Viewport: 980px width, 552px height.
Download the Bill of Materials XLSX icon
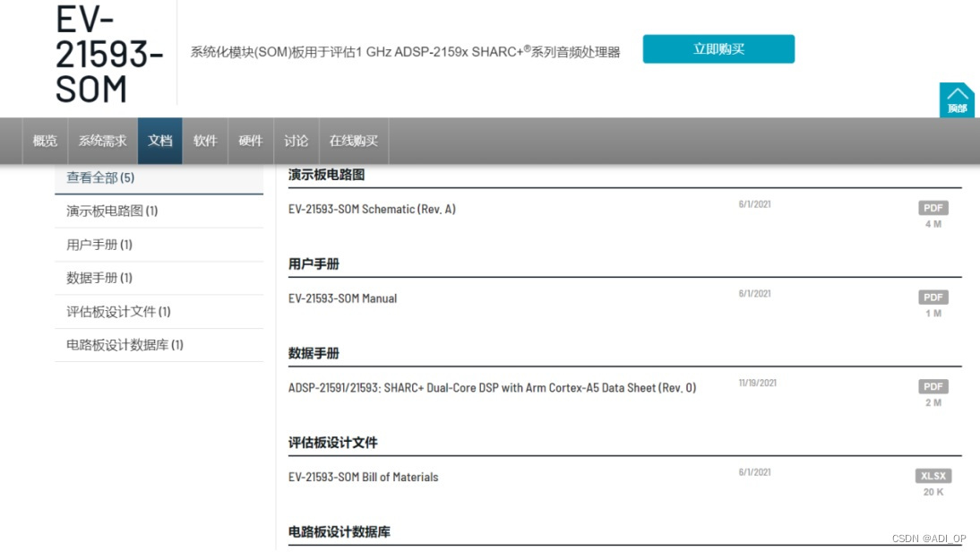click(933, 476)
